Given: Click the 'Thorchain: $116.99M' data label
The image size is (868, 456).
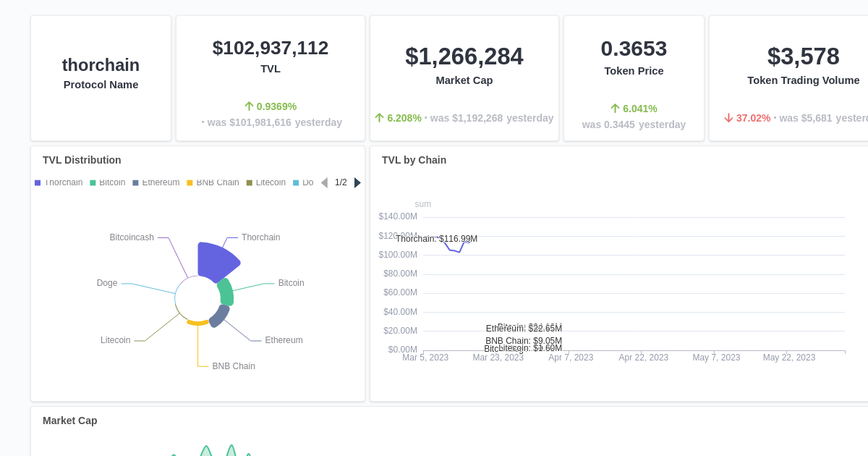Looking at the screenshot, I should click(437, 239).
